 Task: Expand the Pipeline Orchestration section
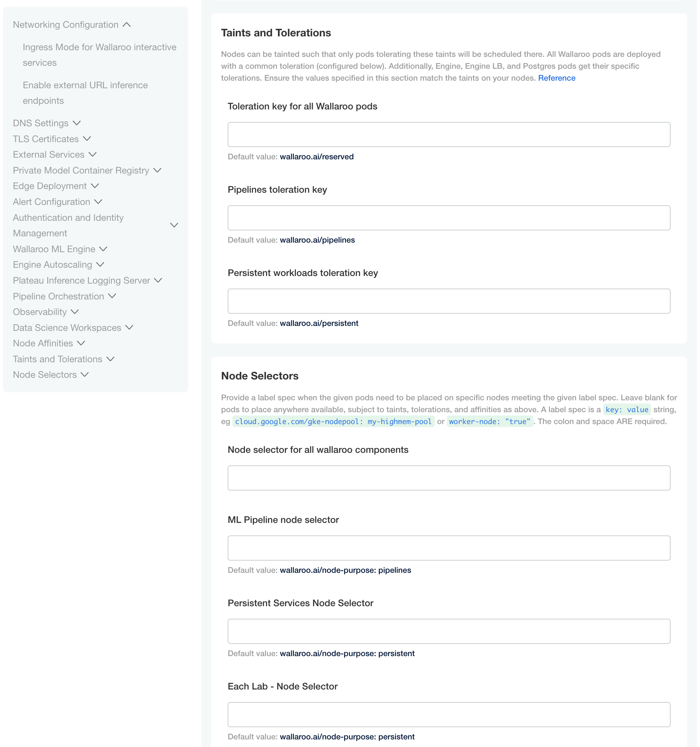point(58,296)
